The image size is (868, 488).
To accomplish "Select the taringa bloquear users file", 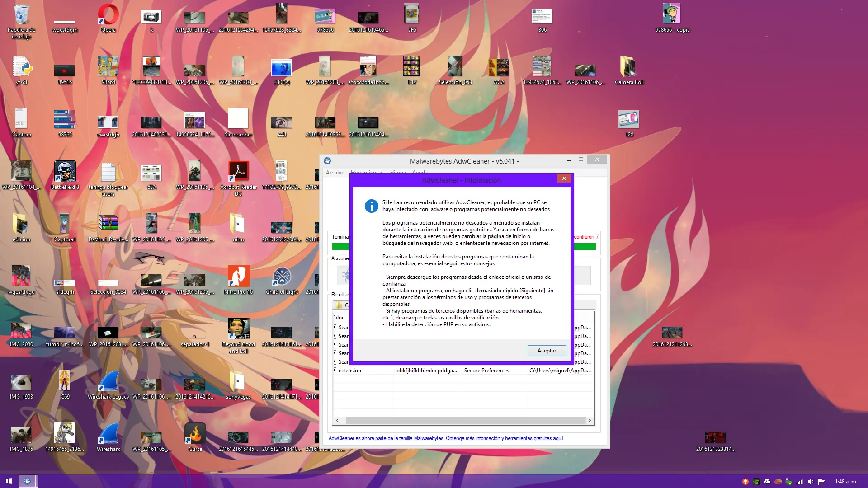I will click(x=108, y=178).
